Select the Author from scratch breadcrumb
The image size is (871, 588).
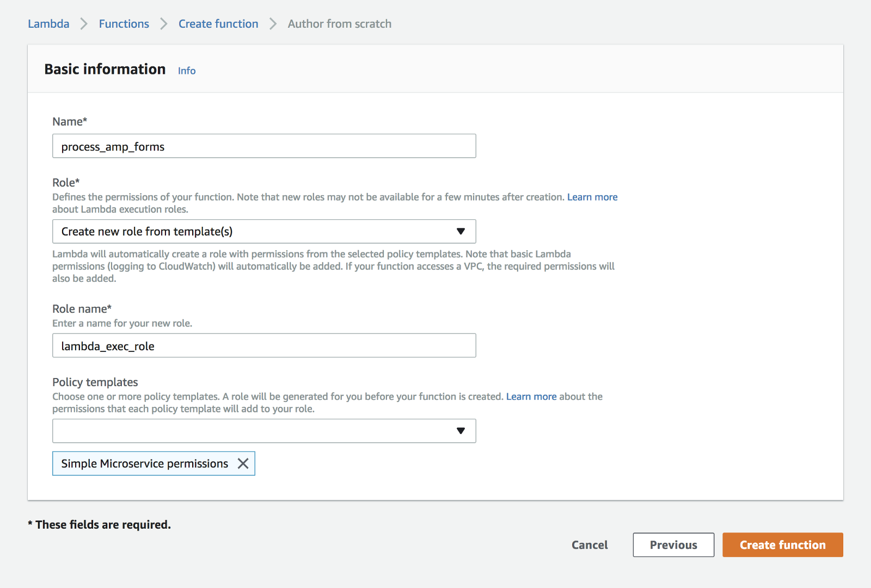339,24
